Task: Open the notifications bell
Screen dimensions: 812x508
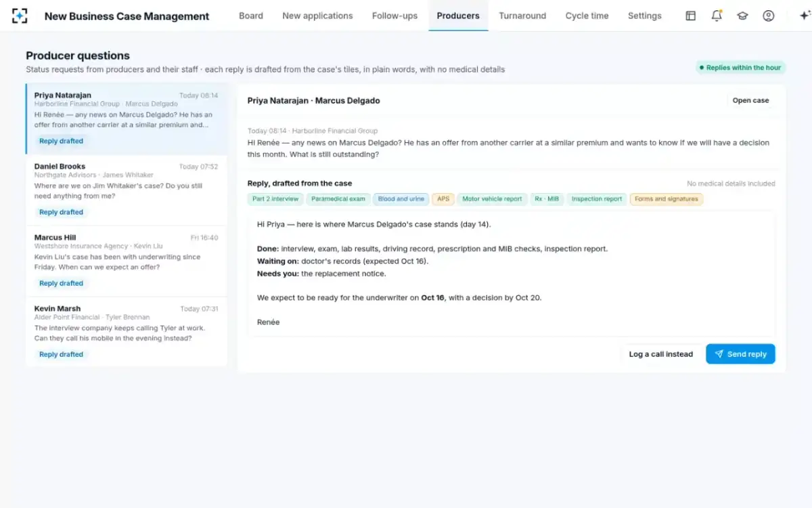Action: click(x=717, y=16)
